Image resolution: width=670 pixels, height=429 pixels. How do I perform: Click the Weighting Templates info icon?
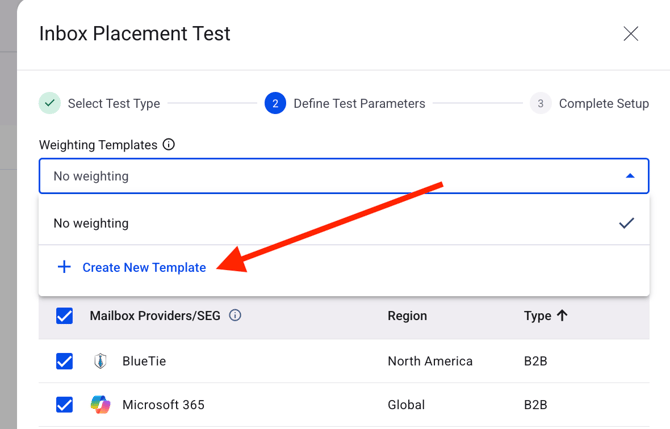pyautogui.click(x=169, y=144)
